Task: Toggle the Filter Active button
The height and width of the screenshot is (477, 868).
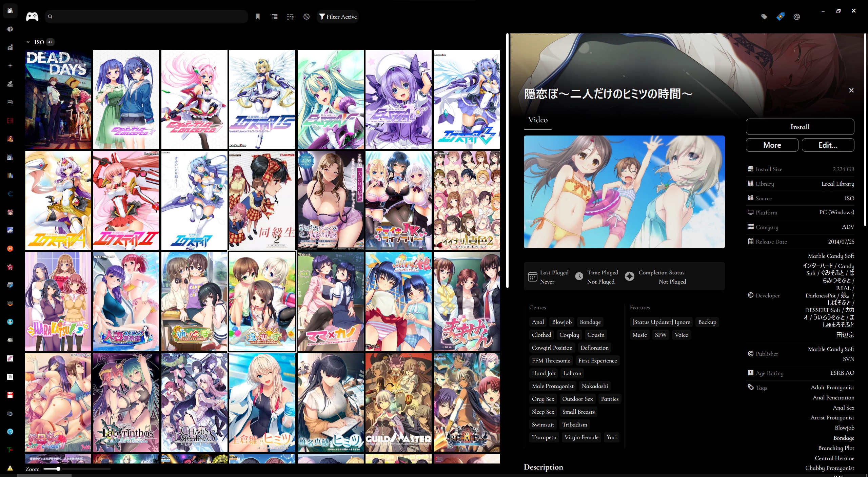Action: [338, 17]
